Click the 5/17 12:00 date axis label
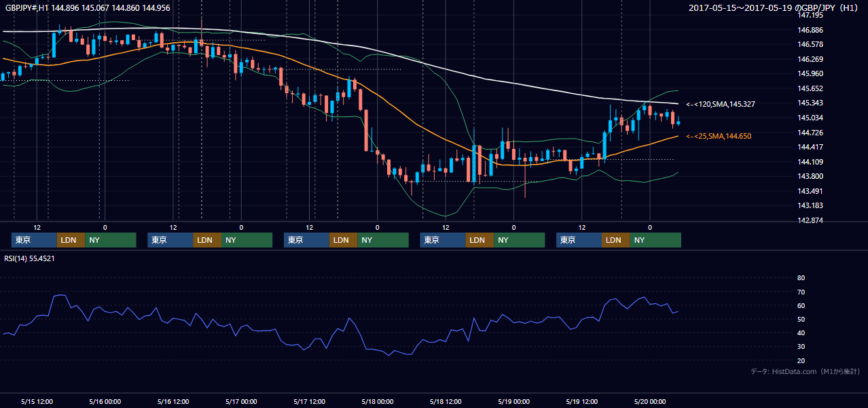The width and height of the screenshot is (868, 408). (309, 401)
